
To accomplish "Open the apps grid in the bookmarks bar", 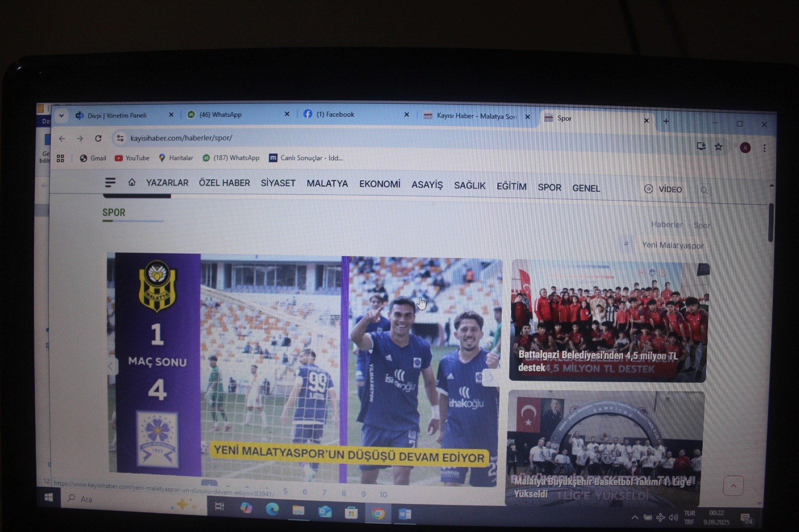I will click(60, 158).
